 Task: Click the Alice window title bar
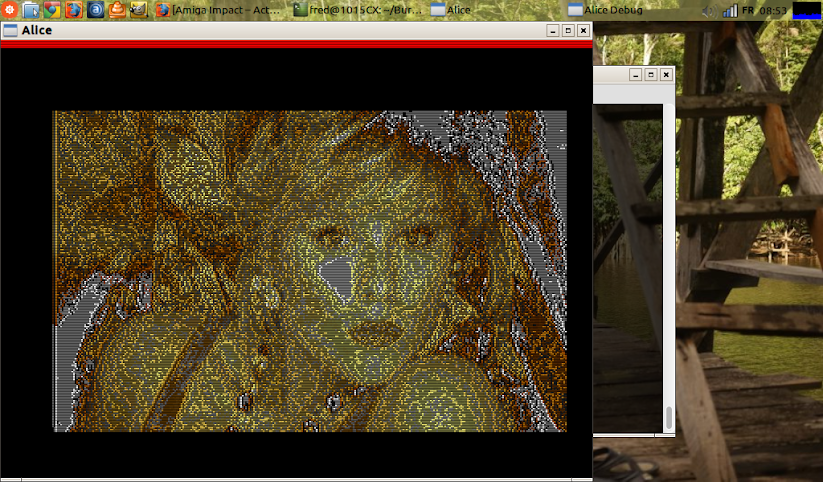click(297, 30)
